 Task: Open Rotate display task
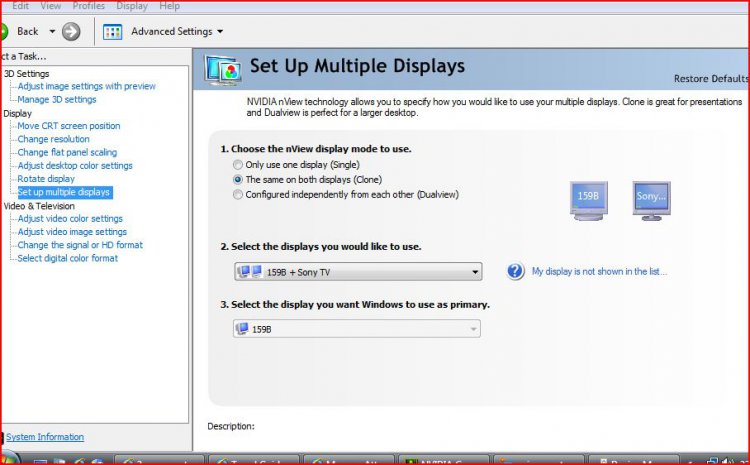coord(46,179)
